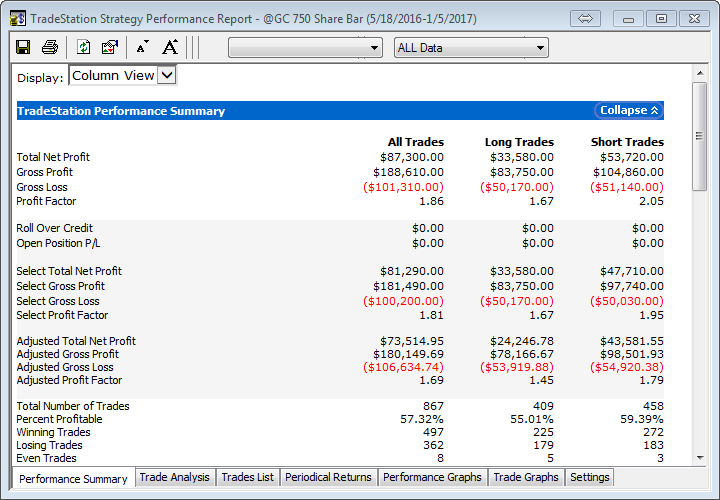The image size is (720, 500).
Task: Switch to the Trade Analysis tab
Action: [x=175, y=478]
